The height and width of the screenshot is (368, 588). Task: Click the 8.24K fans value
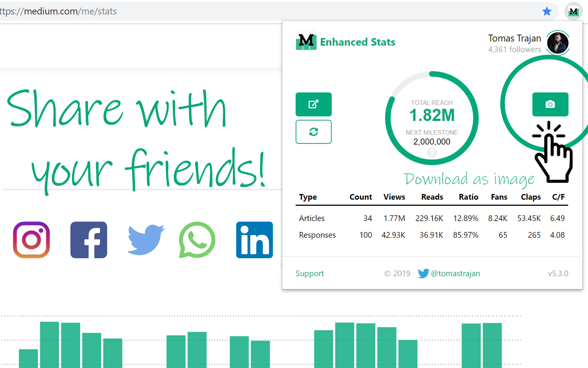498,218
